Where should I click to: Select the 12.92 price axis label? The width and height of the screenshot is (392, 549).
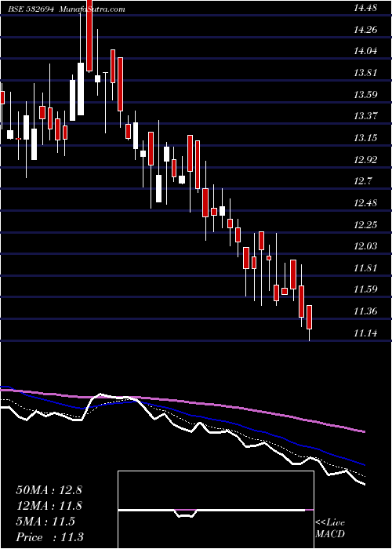(365, 160)
